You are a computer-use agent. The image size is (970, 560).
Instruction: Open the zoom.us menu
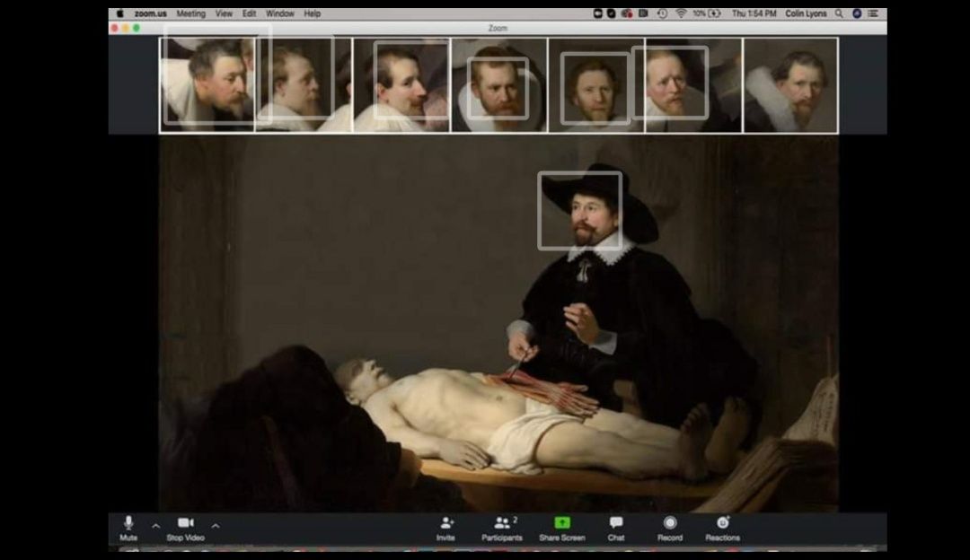tap(150, 13)
